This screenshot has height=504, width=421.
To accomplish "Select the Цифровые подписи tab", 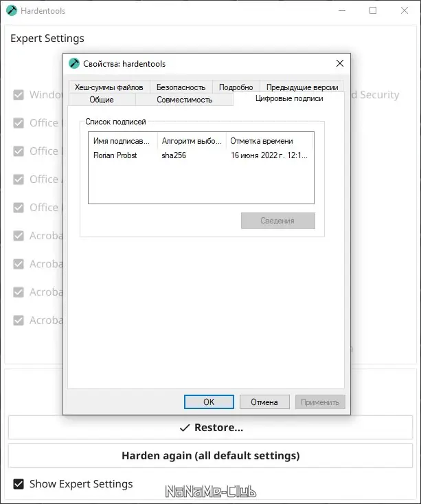I will click(x=289, y=98).
